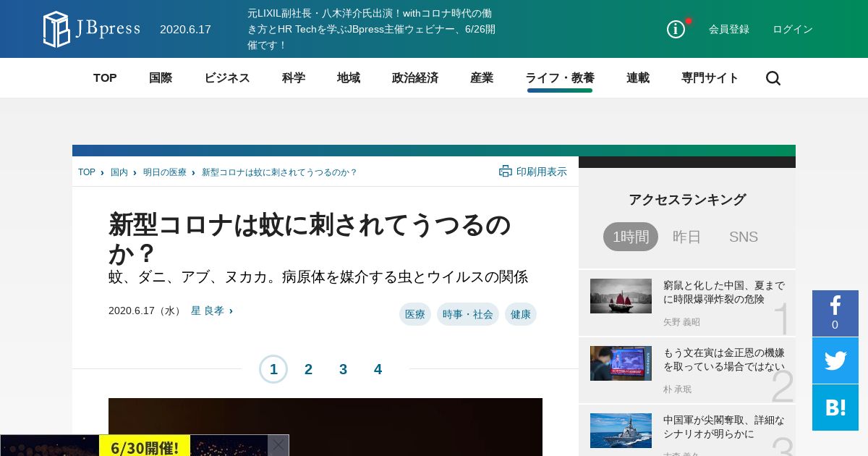This screenshot has height=456, width=868.
Task: Click the subtitle 蚊、ダニ、アブ、ヌカカ
Action: tap(318, 277)
